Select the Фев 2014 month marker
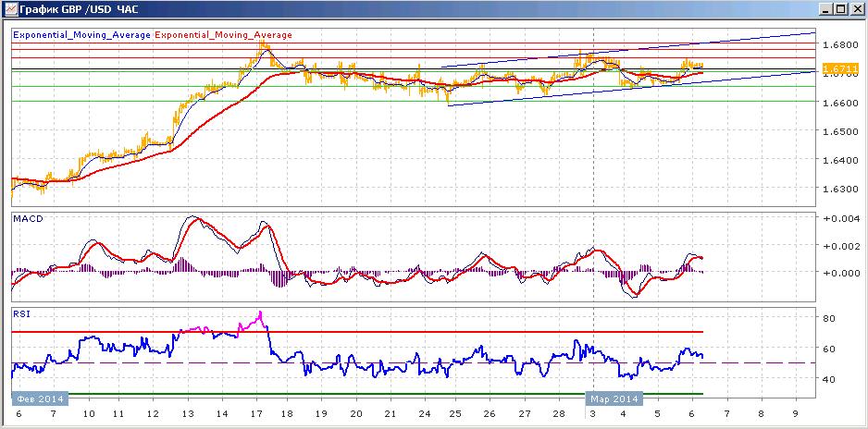The image size is (868, 429). (x=40, y=398)
